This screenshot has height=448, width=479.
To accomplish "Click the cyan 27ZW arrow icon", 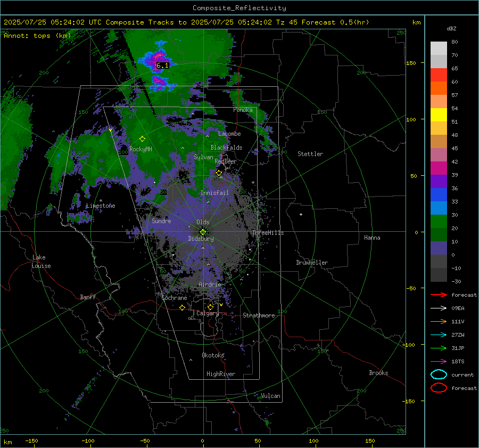I will pos(439,335).
